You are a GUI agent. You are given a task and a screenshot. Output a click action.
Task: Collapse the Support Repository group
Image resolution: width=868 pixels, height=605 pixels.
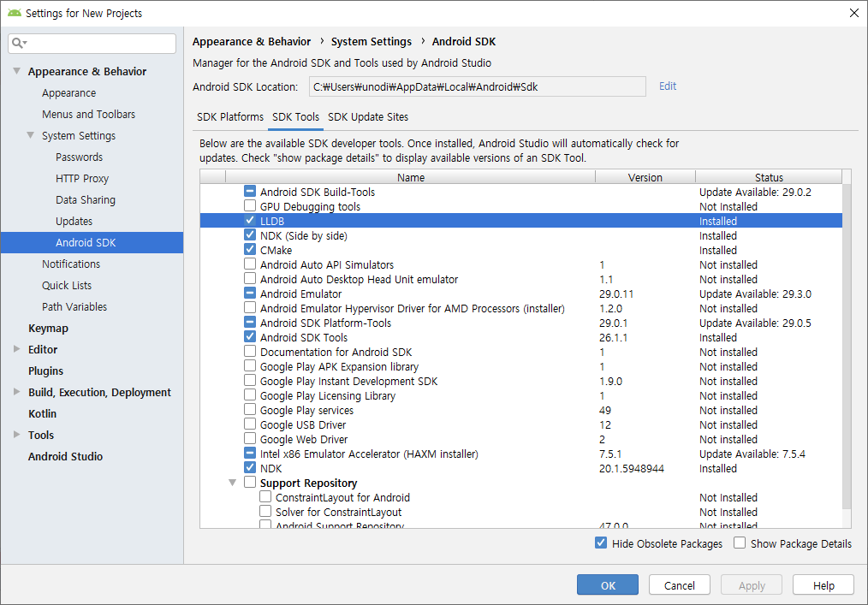tap(233, 483)
